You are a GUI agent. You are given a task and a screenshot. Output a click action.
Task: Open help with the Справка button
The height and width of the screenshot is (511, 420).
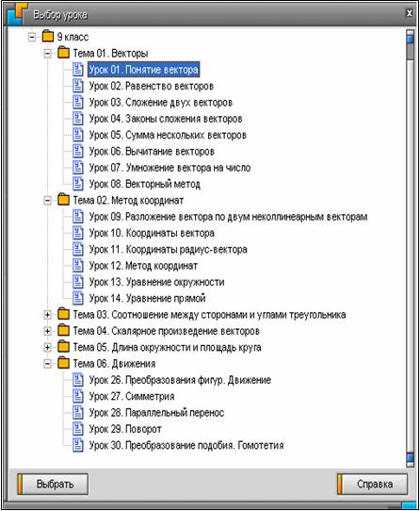pos(373,484)
